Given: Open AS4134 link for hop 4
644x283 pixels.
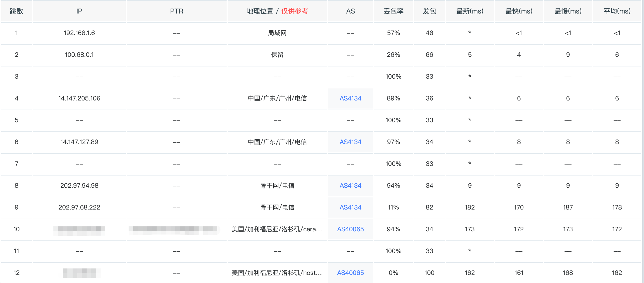Looking at the screenshot, I should [350, 98].
